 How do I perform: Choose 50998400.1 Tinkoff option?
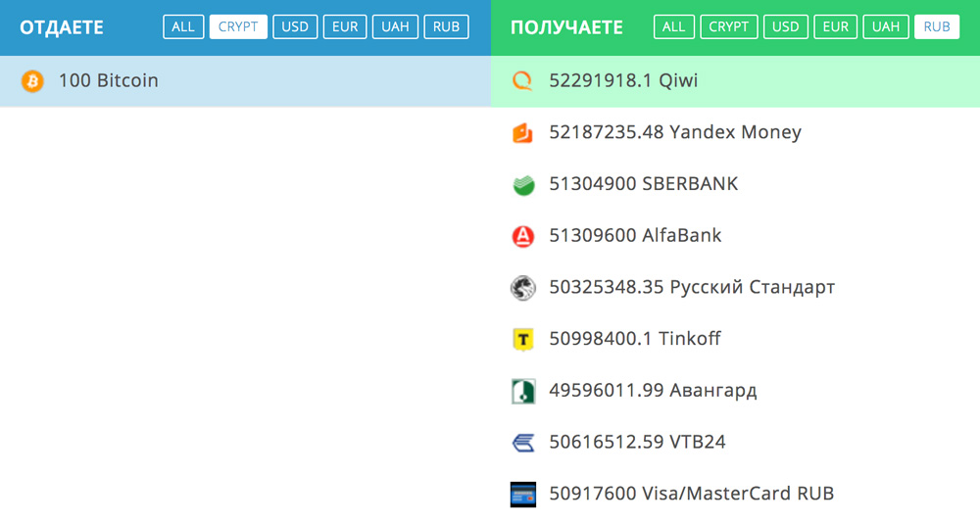click(x=735, y=339)
